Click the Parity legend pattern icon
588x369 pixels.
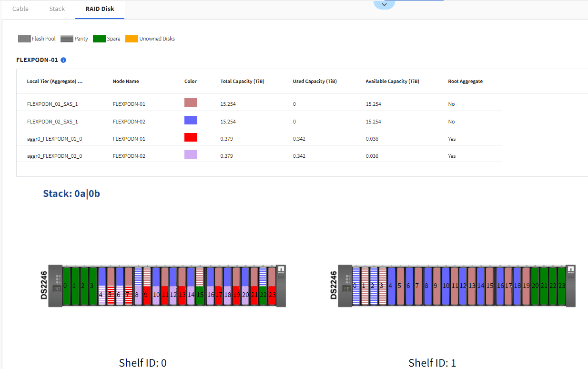click(x=67, y=39)
